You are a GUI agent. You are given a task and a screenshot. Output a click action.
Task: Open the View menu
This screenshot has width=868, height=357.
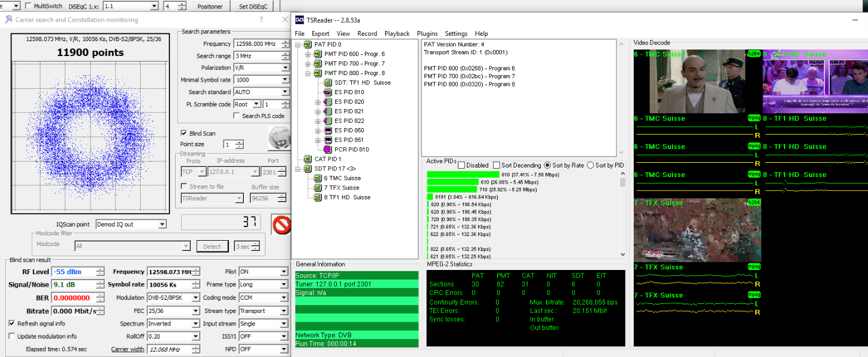(343, 33)
